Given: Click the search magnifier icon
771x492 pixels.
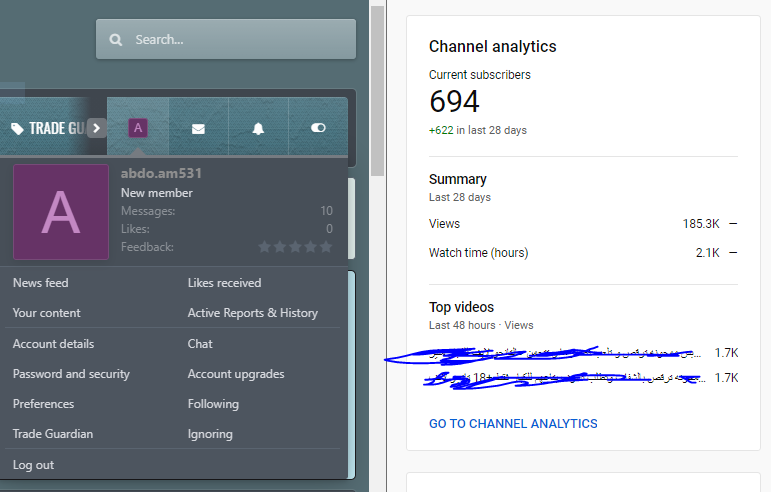Looking at the screenshot, I should click(116, 40).
